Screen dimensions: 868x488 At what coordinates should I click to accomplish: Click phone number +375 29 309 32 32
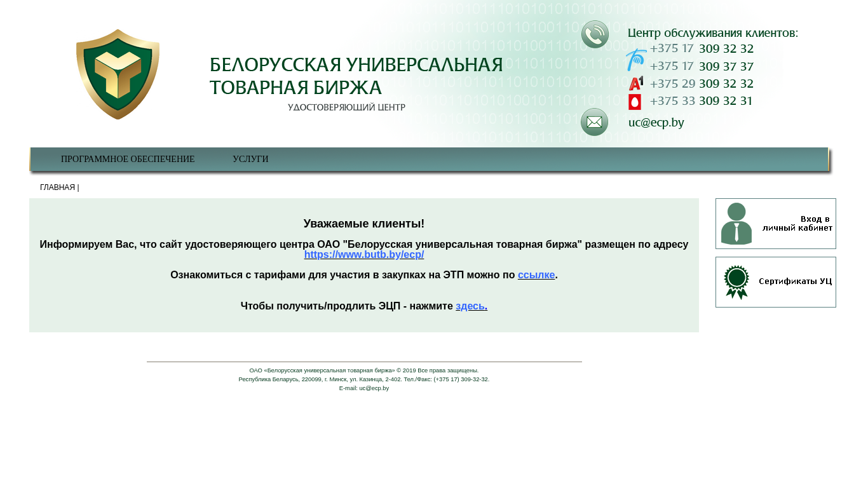click(x=702, y=83)
